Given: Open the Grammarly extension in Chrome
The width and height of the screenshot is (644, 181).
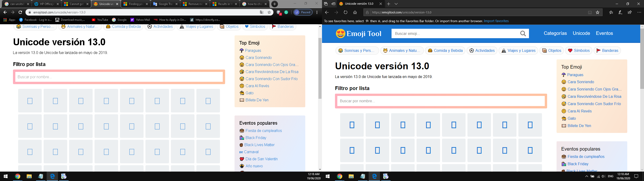Looking at the screenshot, I should coord(286,12).
